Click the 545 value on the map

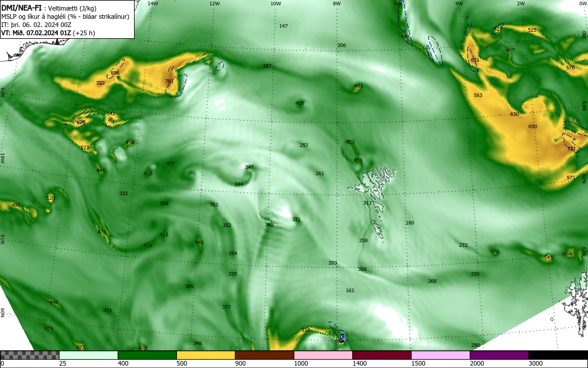[548, 257]
